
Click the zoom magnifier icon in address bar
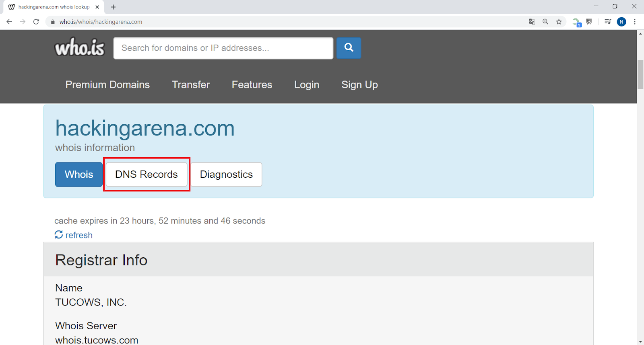545,22
